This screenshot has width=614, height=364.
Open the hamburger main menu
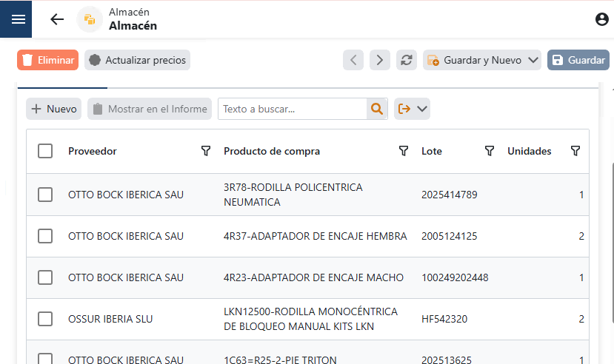18,19
